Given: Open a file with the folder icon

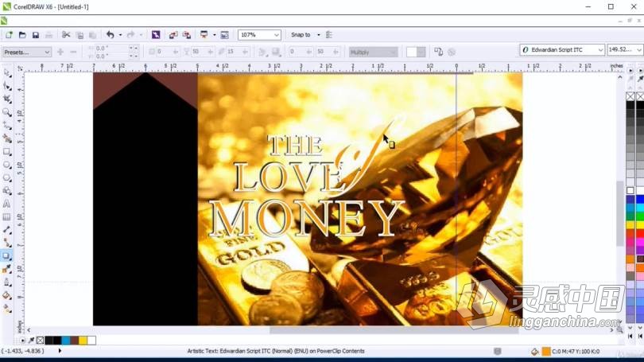Looking at the screenshot, I should [22, 35].
